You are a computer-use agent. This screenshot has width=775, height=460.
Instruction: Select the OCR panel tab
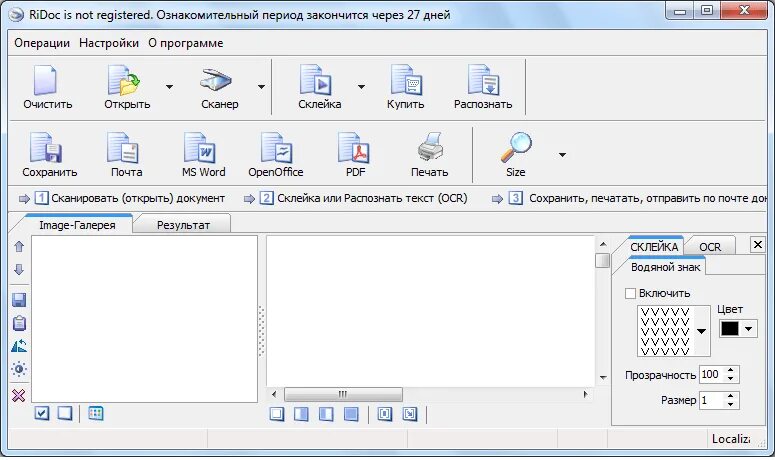tap(710, 247)
